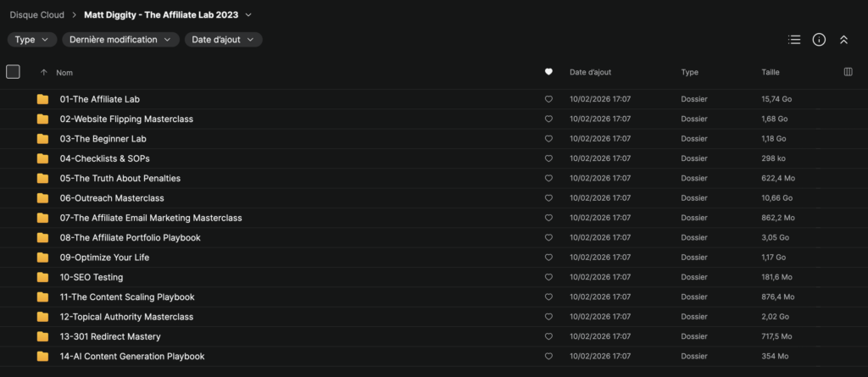Open the Type filter dropdown

coord(32,40)
